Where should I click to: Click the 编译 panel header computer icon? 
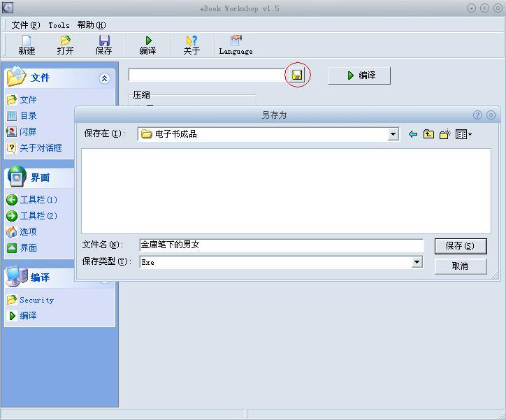point(17,277)
